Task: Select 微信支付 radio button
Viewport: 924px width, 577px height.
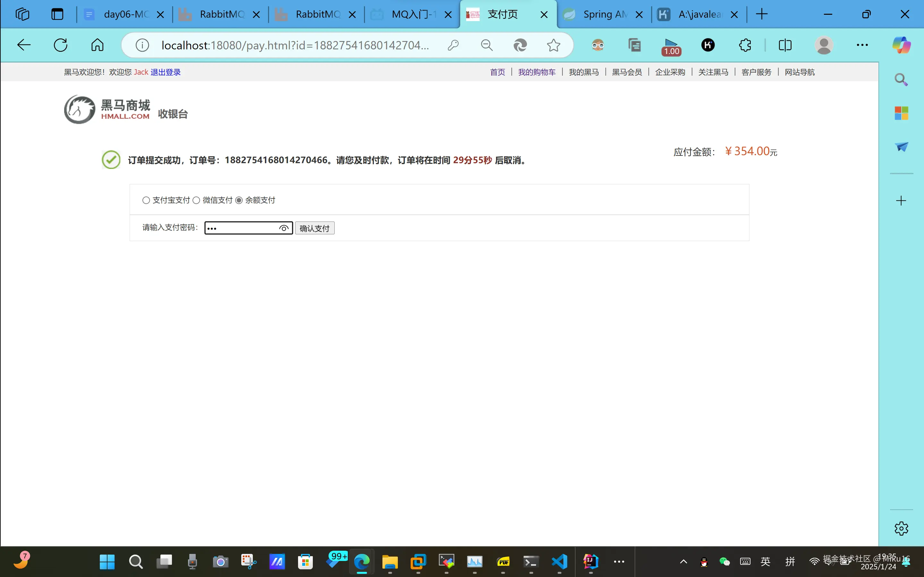Action: (196, 200)
